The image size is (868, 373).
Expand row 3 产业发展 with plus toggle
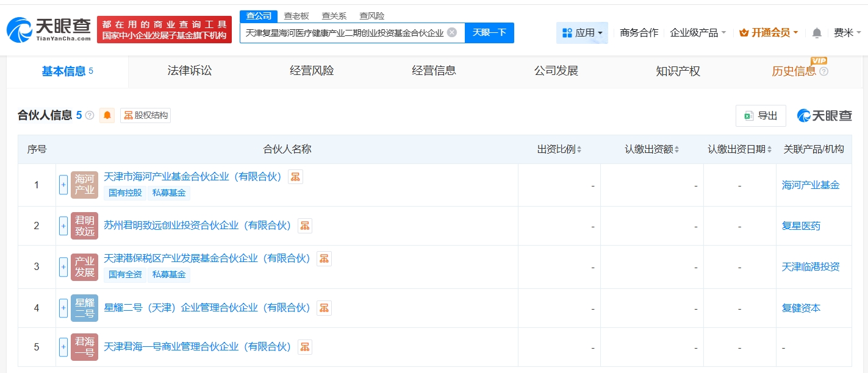(x=63, y=266)
